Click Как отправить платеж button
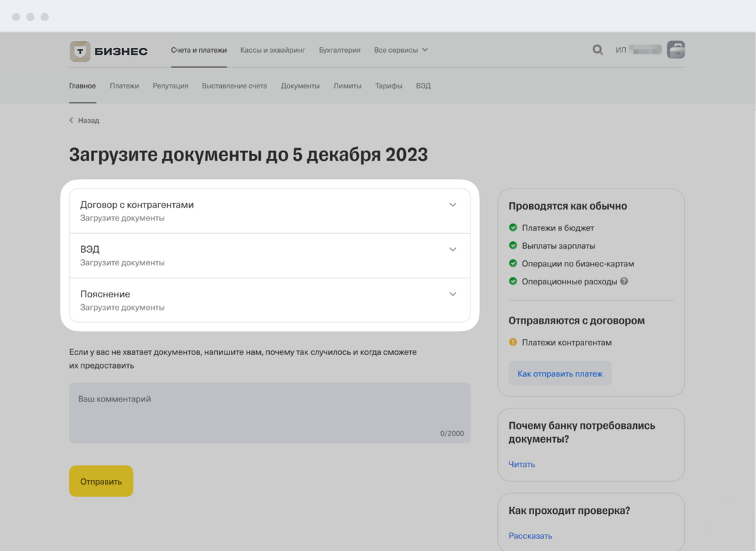The height and width of the screenshot is (551, 756). point(559,374)
